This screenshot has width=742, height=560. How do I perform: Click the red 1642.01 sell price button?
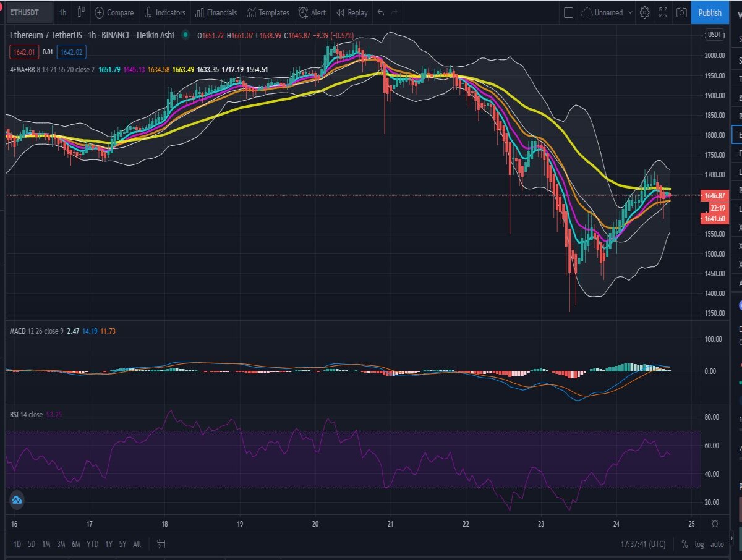[24, 53]
